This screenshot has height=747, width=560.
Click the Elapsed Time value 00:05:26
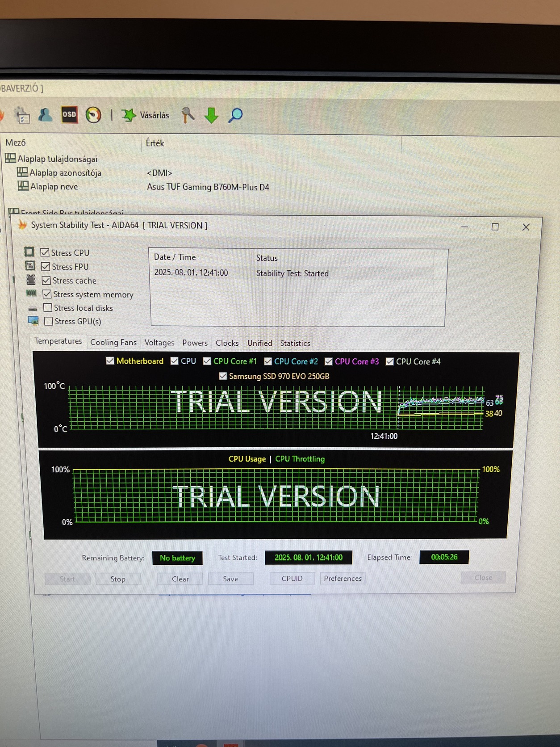(x=444, y=557)
